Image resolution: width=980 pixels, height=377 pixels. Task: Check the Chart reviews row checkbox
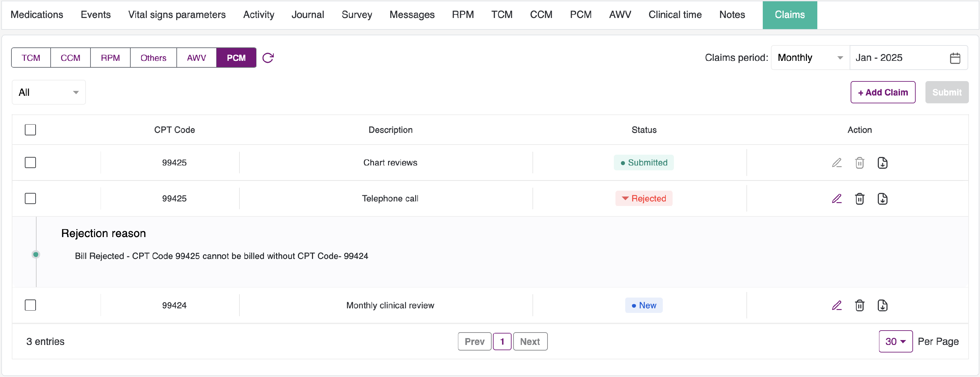(30, 163)
